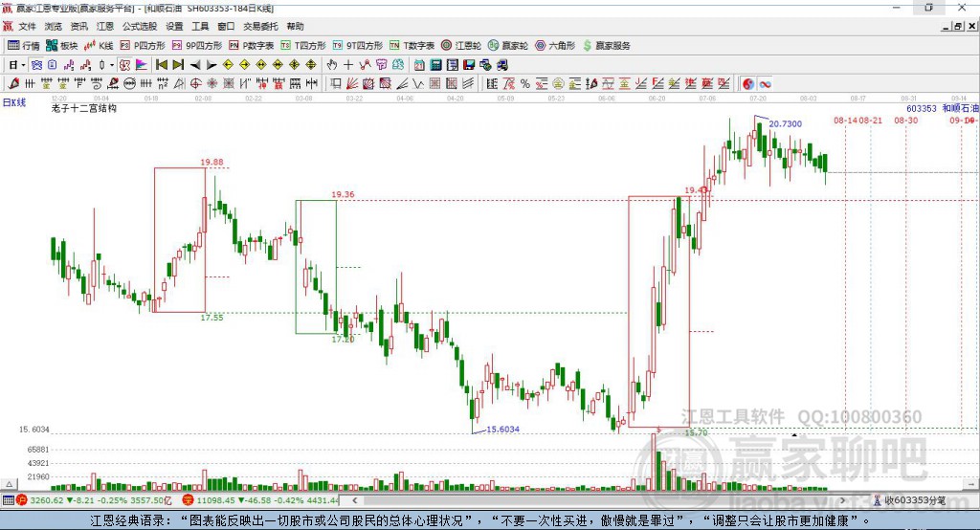The height and width of the screenshot is (530, 980).
Task: Click the 08-30 forecast date marker
Action: (905, 120)
